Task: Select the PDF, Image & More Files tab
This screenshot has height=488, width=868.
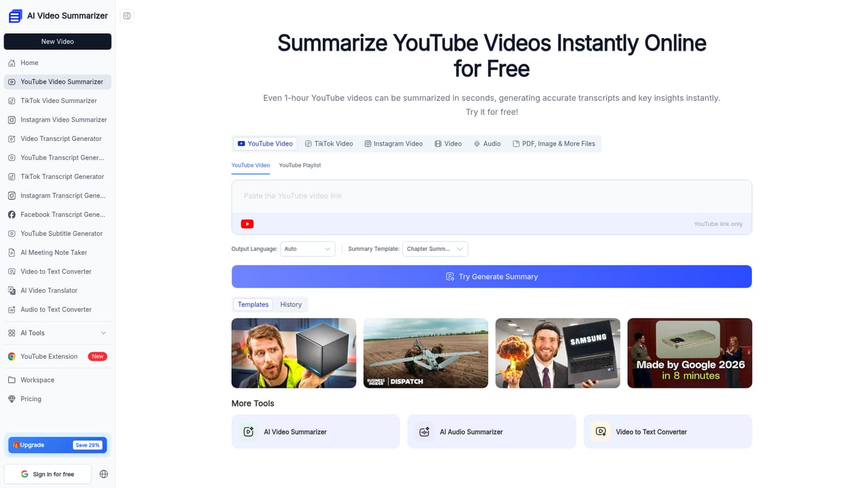Action: (x=554, y=144)
